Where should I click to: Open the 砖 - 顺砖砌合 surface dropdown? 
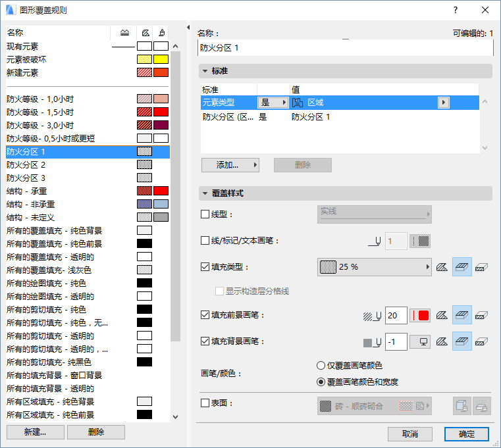pos(374,406)
